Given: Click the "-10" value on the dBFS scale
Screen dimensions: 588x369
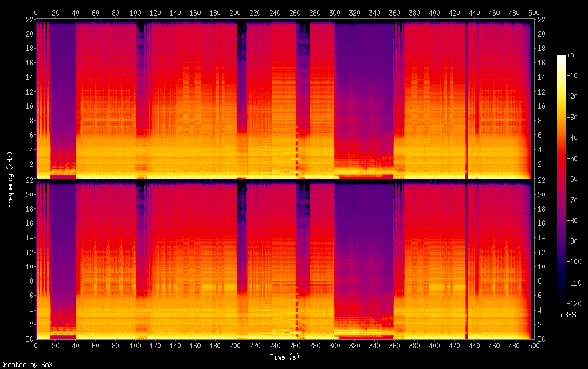Looking at the screenshot, I should pos(572,76).
